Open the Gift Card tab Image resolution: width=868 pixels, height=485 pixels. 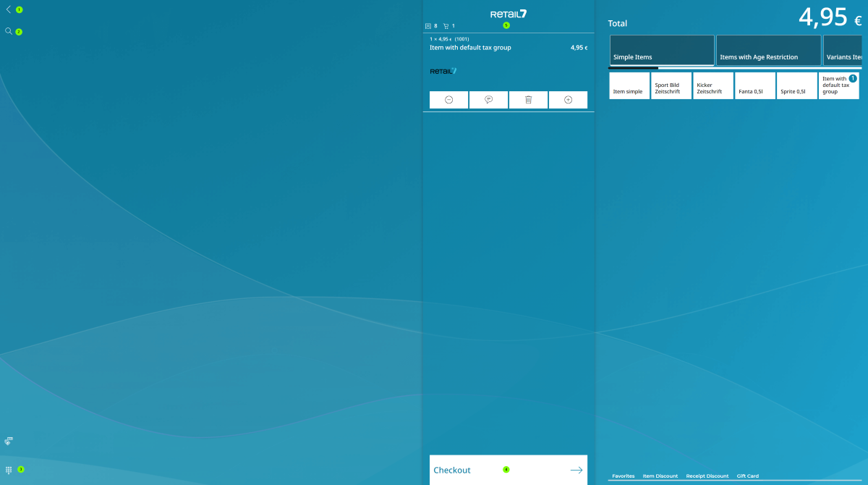[747, 476]
